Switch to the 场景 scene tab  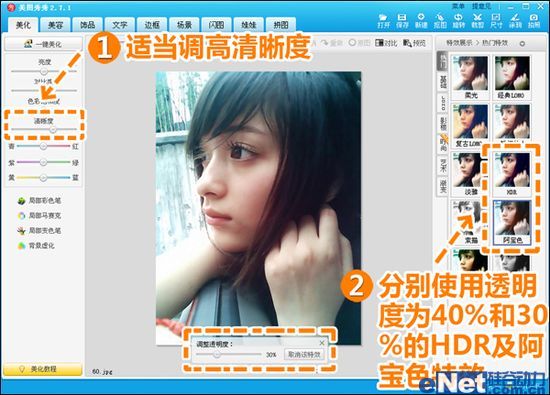click(185, 25)
